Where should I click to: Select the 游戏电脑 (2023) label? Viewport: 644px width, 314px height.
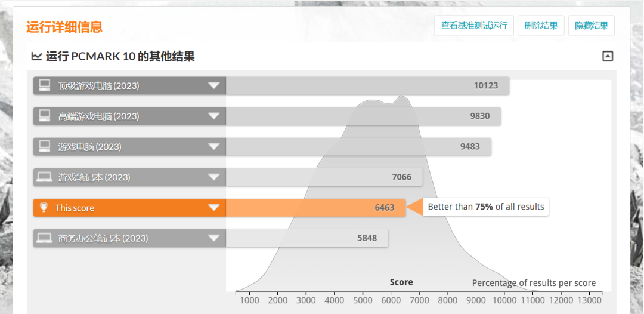click(x=89, y=147)
